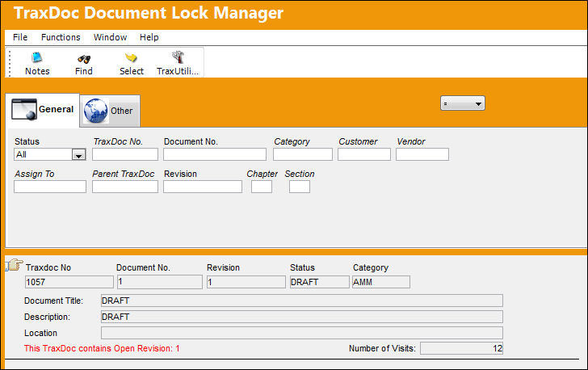Open the Functions menu
588x370 pixels.
[x=61, y=37]
